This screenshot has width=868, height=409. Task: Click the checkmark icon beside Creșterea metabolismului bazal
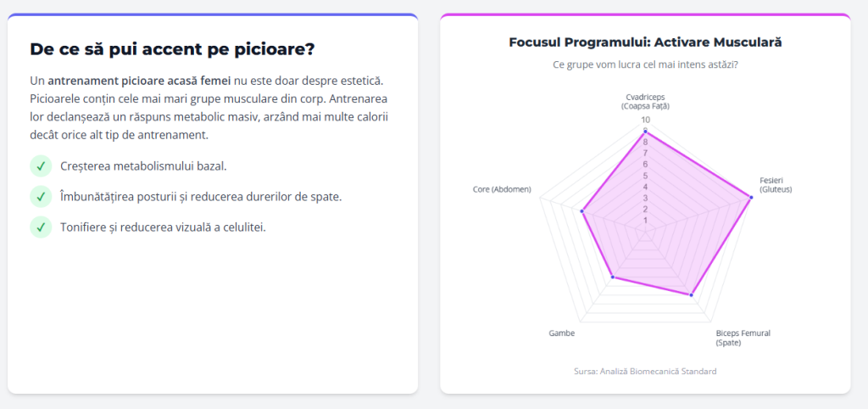[40, 165]
